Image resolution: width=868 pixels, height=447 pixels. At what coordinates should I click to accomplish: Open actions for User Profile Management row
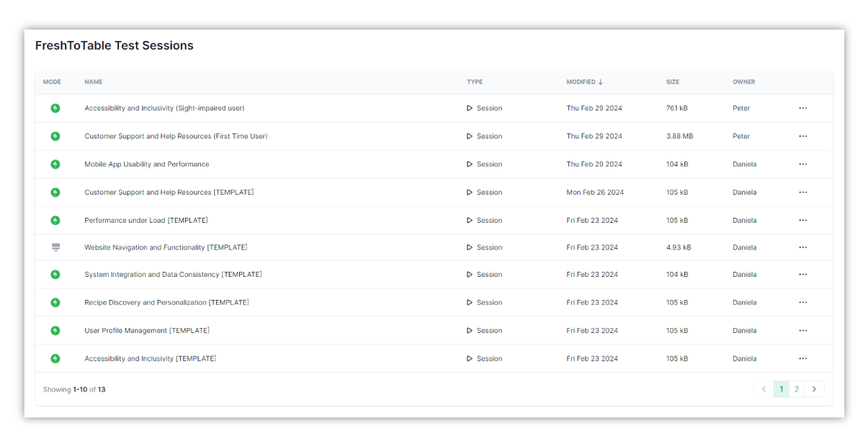(802, 330)
